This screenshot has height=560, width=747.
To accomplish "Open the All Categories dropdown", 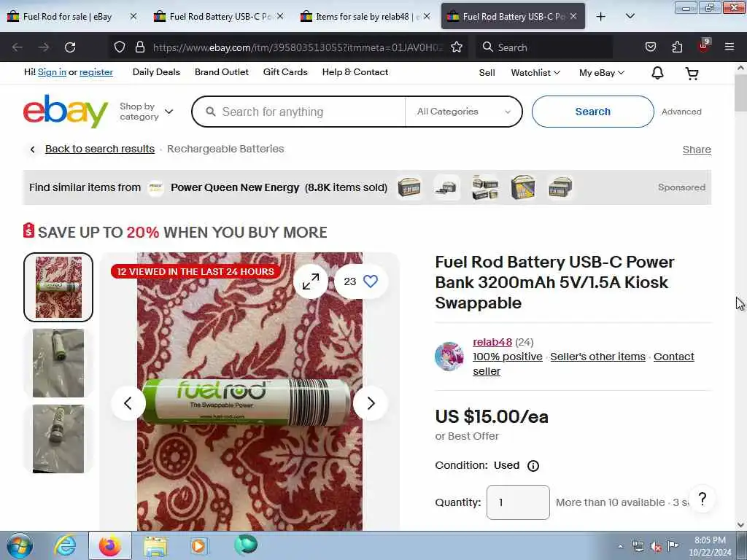I will coord(463,112).
